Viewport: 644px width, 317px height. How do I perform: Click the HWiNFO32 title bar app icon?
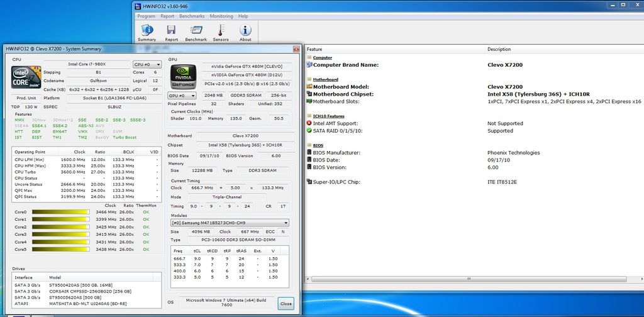[138, 5]
